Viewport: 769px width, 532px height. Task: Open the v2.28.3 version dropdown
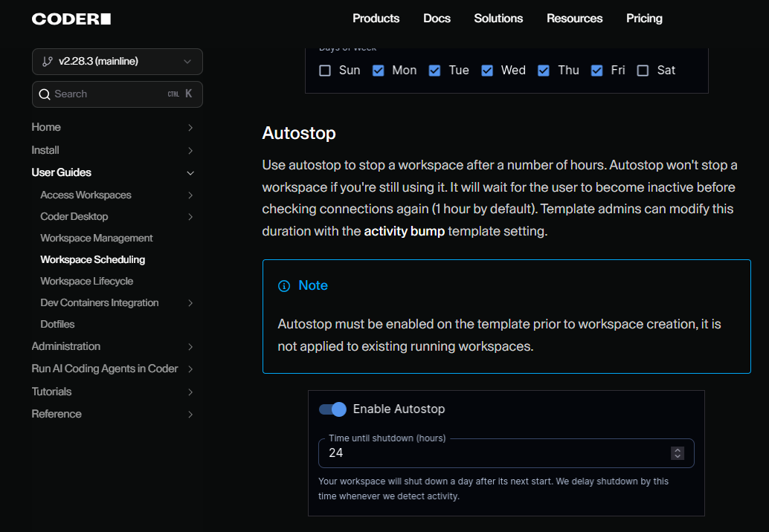coord(118,62)
